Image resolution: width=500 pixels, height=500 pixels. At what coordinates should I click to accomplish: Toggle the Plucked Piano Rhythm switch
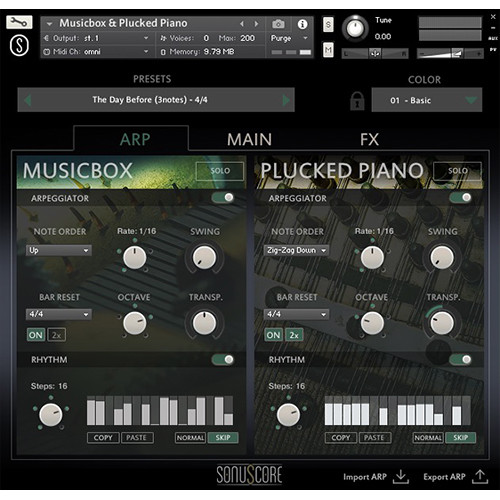(x=460, y=359)
